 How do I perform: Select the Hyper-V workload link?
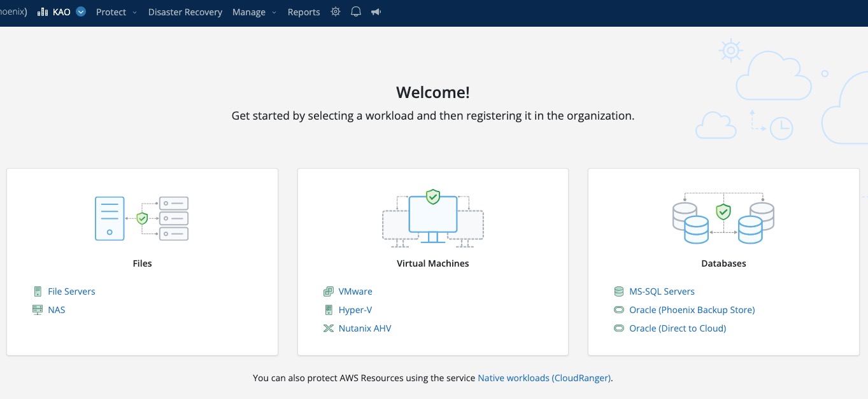(x=355, y=310)
